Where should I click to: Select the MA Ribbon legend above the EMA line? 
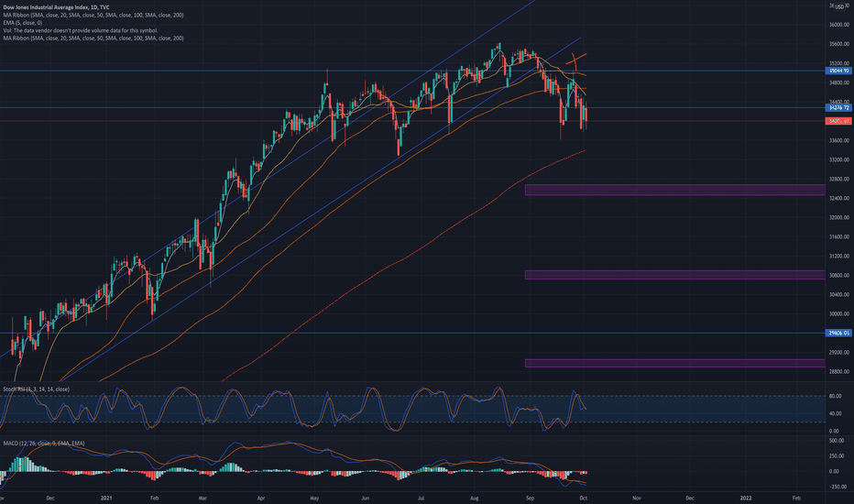[93, 16]
